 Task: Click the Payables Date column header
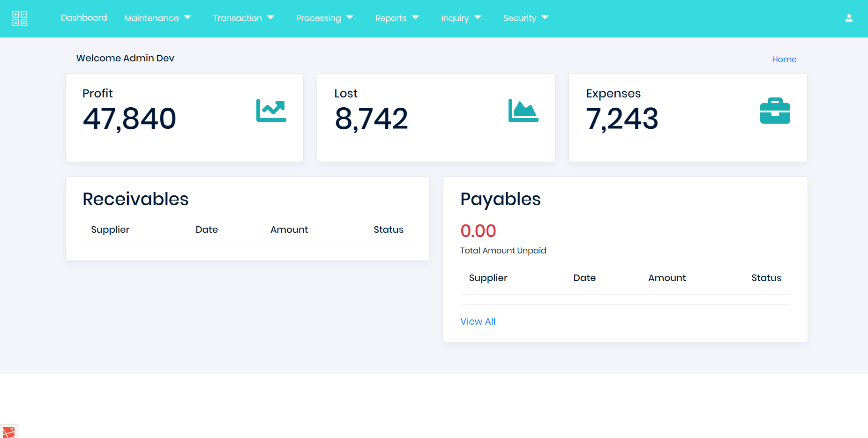point(584,278)
